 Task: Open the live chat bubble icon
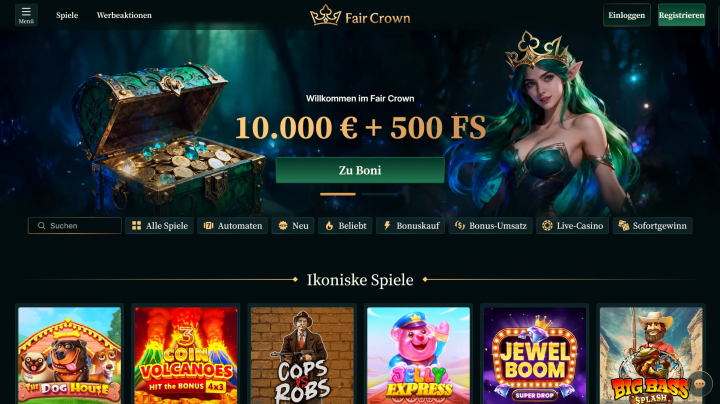point(700,384)
